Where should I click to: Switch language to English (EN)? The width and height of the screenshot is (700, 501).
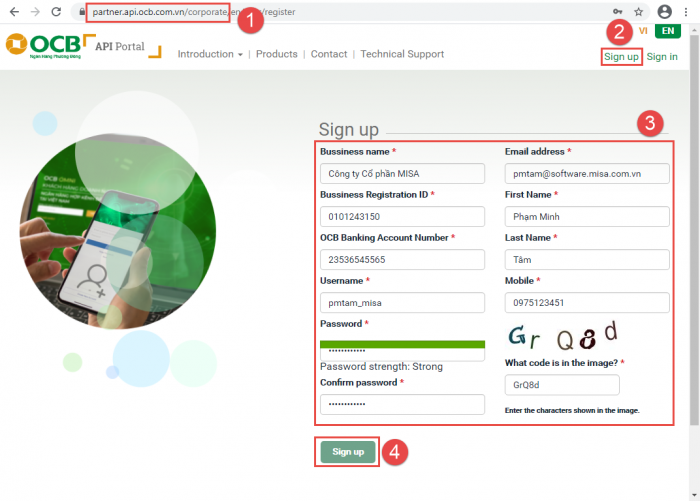[x=668, y=31]
